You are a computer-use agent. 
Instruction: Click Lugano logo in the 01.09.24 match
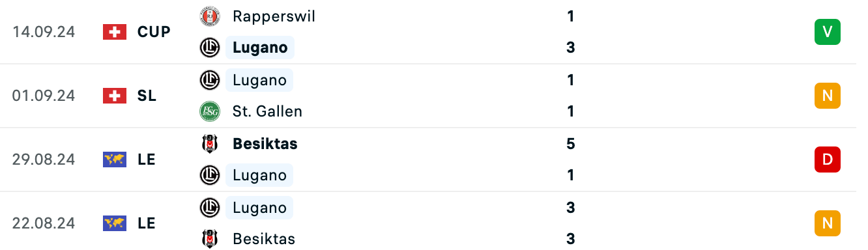point(210,80)
